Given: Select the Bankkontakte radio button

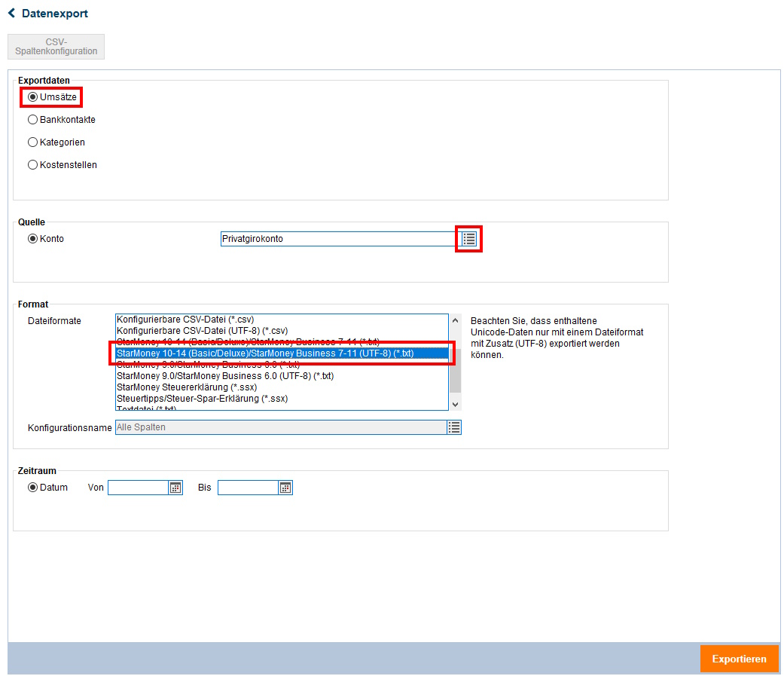Looking at the screenshot, I should [32, 120].
